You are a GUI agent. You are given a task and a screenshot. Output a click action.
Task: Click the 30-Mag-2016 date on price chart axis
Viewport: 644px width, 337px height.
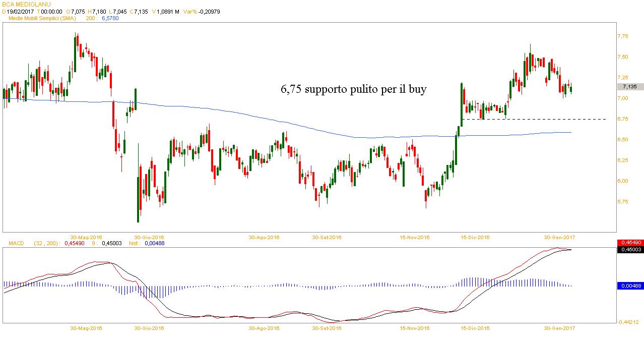pyautogui.click(x=86, y=237)
